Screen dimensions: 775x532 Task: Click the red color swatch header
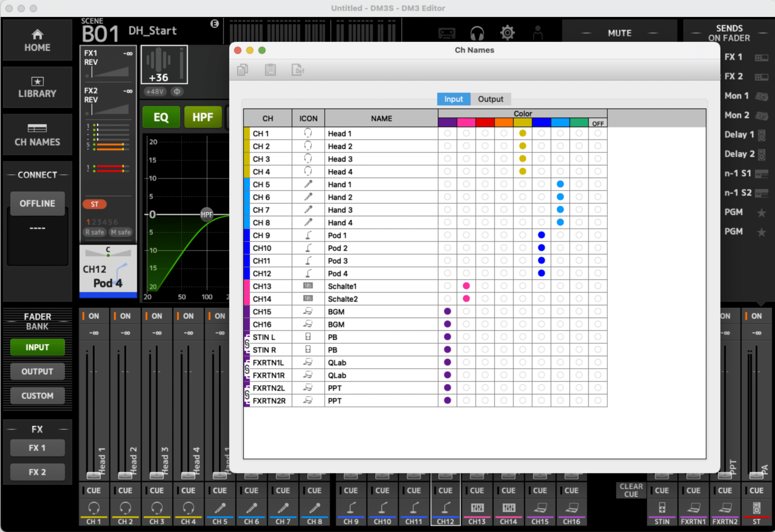pyautogui.click(x=485, y=123)
